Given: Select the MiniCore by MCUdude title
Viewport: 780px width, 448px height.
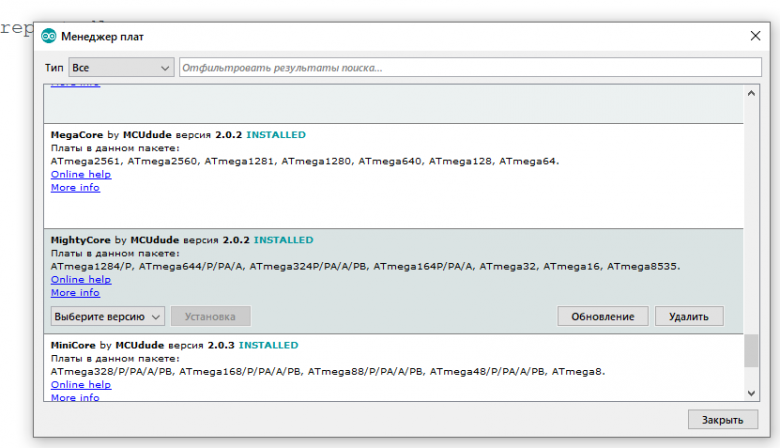Looking at the screenshot, I should click(x=107, y=345).
